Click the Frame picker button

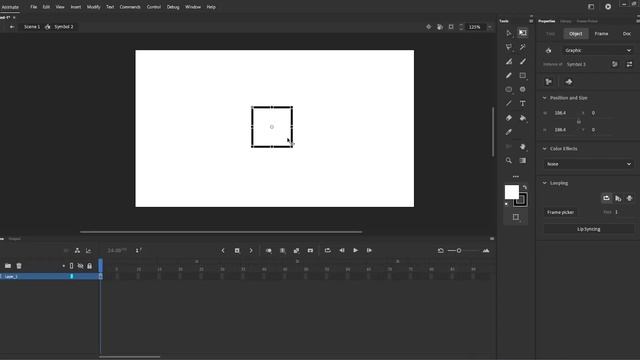560,212
